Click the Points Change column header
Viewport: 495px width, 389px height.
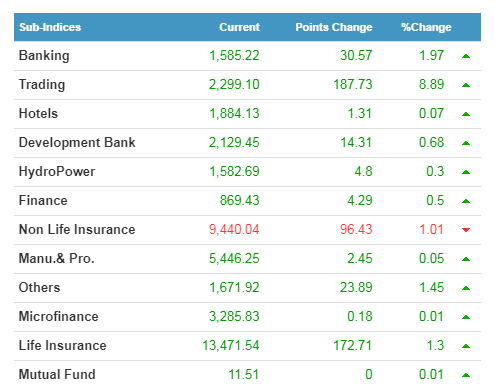tap(334, 27)
